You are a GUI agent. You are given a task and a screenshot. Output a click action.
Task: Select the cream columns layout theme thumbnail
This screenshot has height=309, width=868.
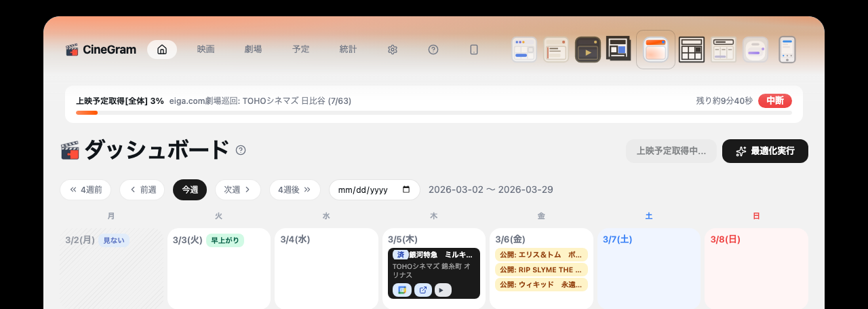[724, 50]
